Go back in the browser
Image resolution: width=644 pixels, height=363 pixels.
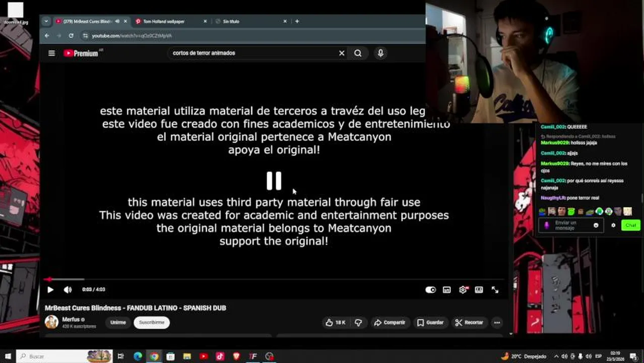pyautogui.click(x=47, y=36)
